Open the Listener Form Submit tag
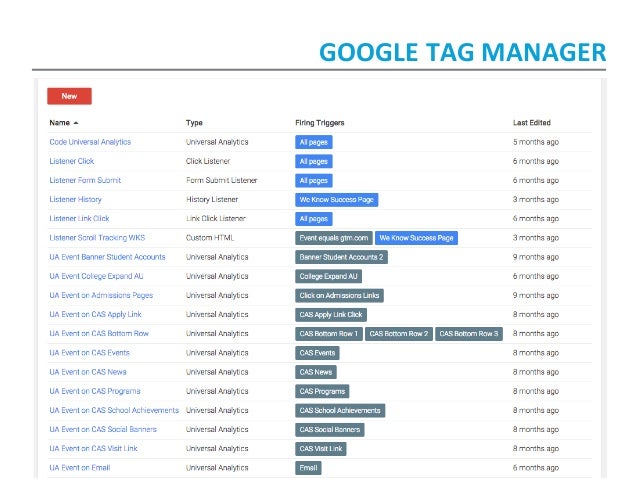This screenshot has height=479, width=638. (x=85, y=180)
